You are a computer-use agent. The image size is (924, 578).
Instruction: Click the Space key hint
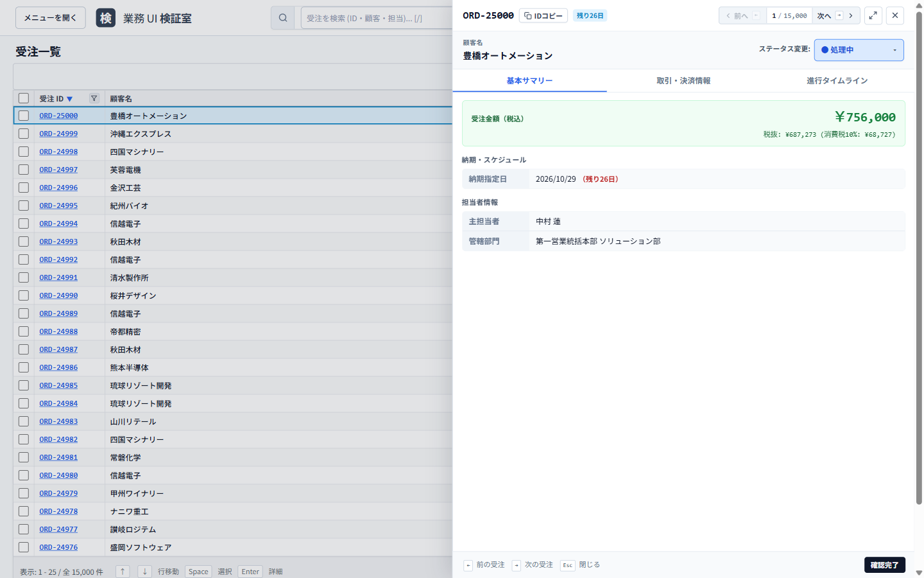tap(198, 572)
